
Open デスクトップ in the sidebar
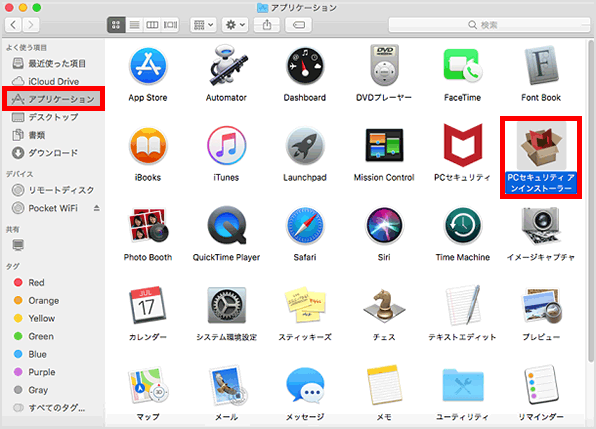click(53, 117)
